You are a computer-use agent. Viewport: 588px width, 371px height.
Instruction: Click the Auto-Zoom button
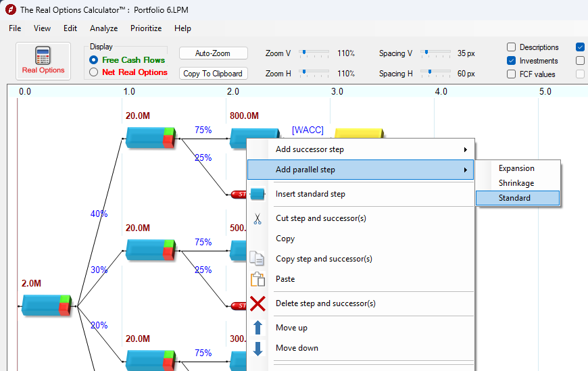click(x=213, y=53)
